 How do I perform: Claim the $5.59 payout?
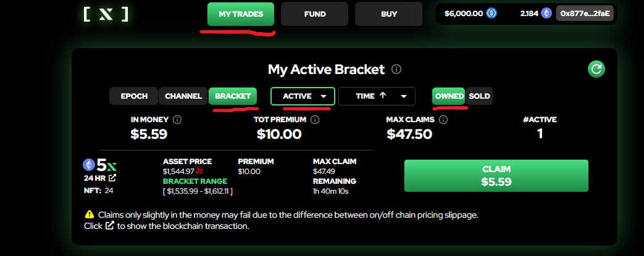(496, 176)
